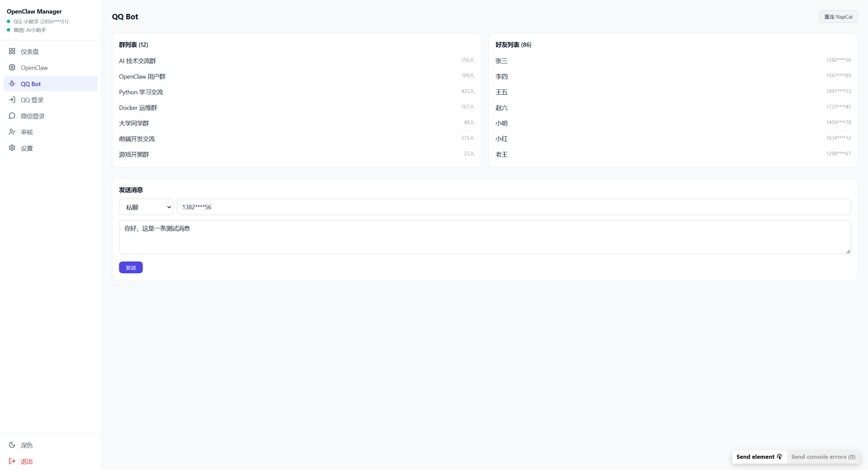
Task: Select friend 赵六
Action: click(x=673, y=107)
